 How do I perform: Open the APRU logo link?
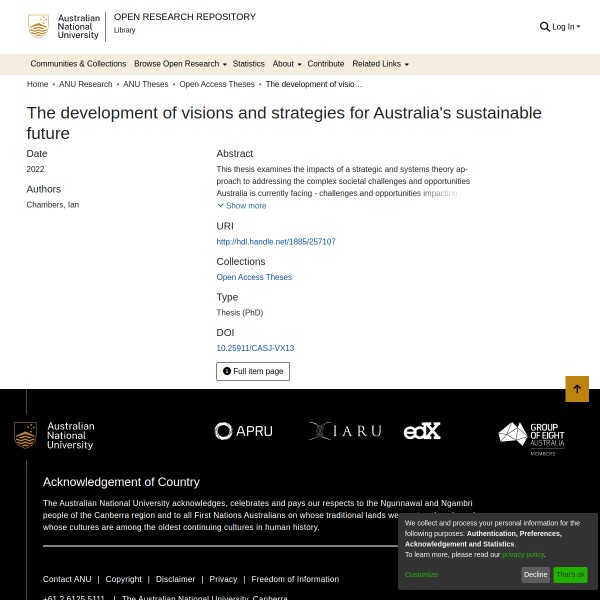(x=243, y=431)
